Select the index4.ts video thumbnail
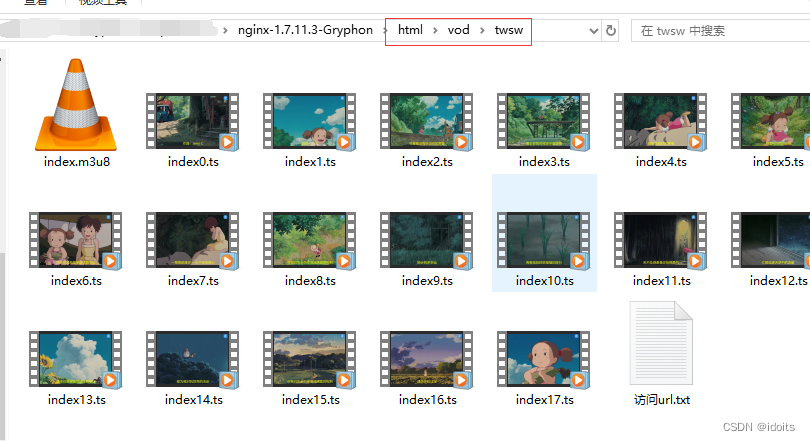The width and height of the screenshot is (810, 441). click(661, 122)
